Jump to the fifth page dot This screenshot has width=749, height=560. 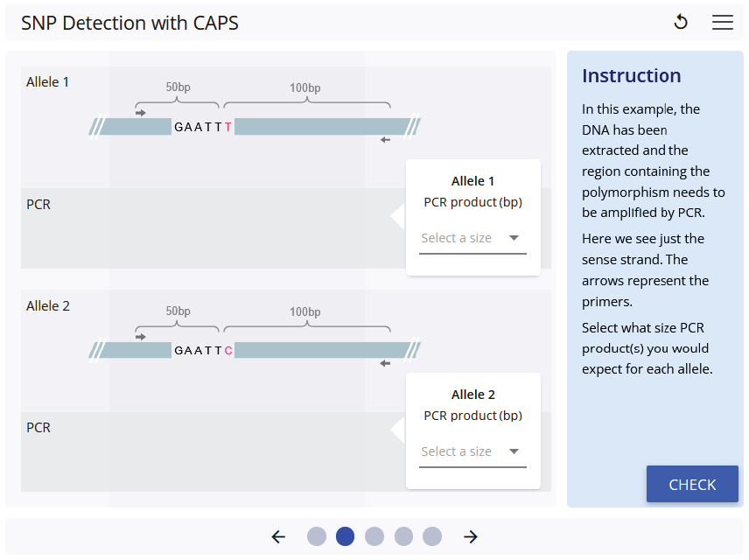tap(432, 536)
